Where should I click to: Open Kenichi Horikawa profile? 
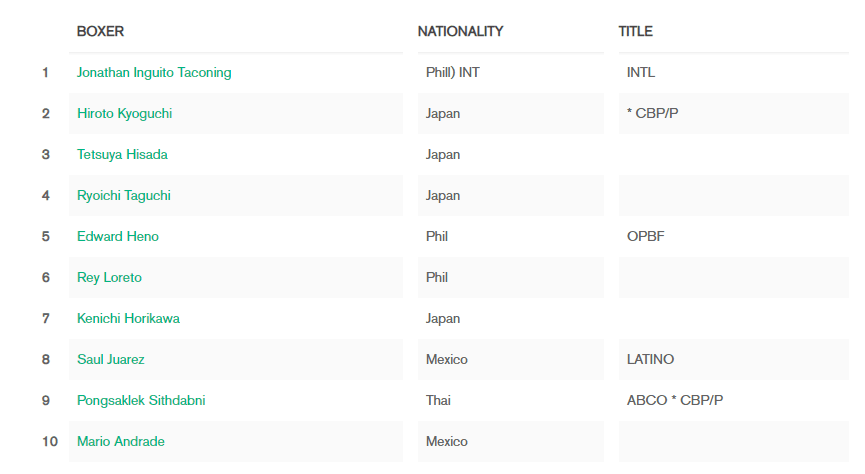(x=129, y=318)
